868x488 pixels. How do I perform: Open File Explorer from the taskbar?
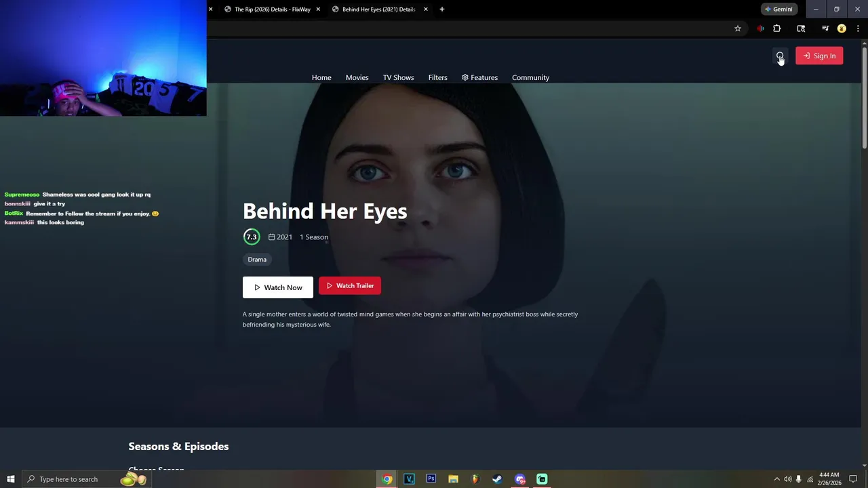(x=453, y=479)
